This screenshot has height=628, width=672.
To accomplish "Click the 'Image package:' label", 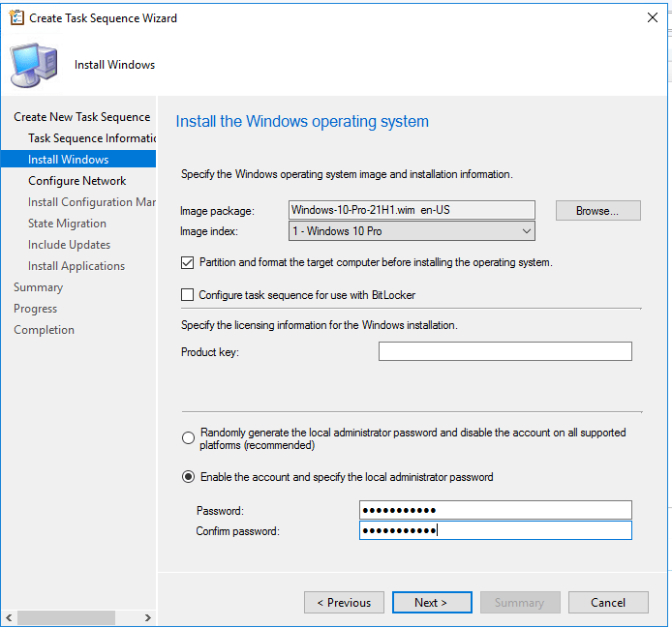I will click(217, 211).
